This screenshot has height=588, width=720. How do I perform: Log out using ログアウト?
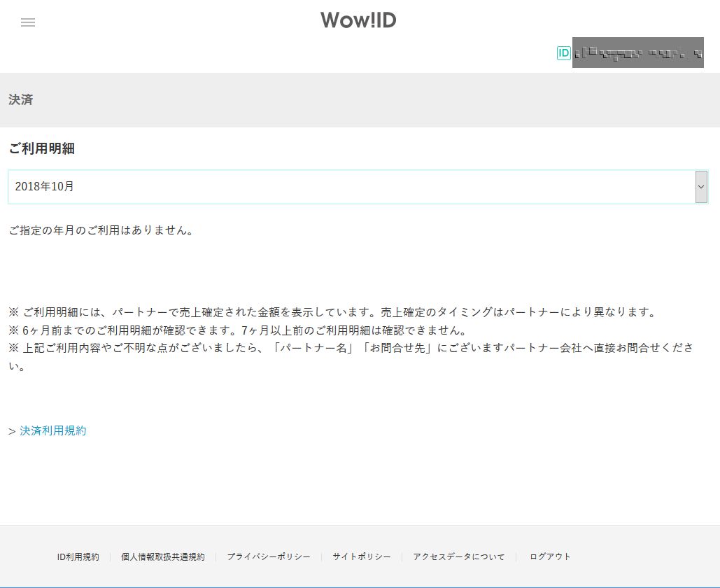[551, 556]
